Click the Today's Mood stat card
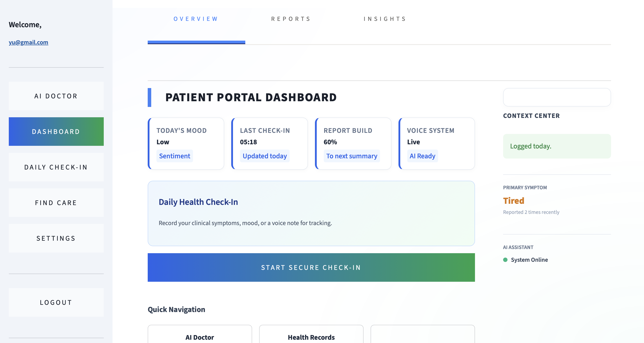 coord(186,143)
